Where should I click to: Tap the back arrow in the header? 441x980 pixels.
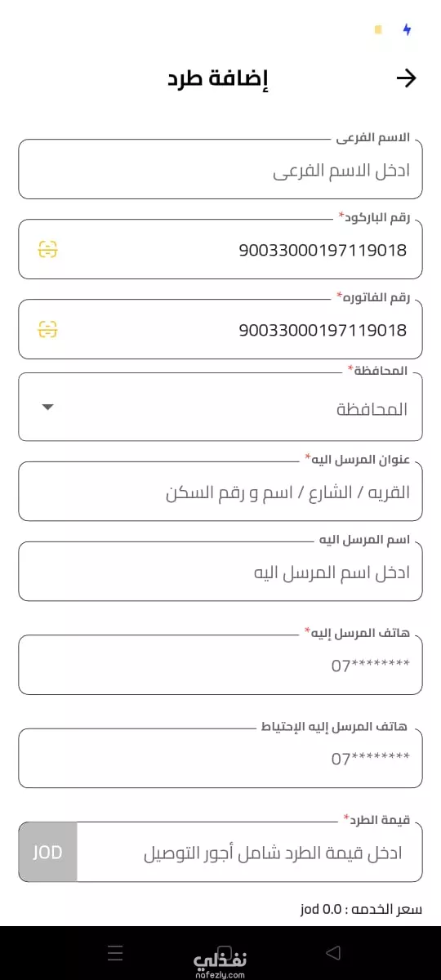[x=406, y=78]
